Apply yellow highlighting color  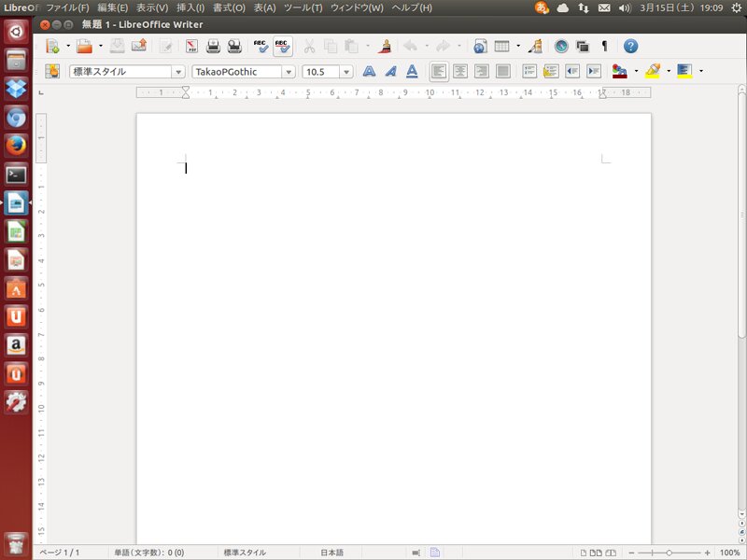(653, 72)
